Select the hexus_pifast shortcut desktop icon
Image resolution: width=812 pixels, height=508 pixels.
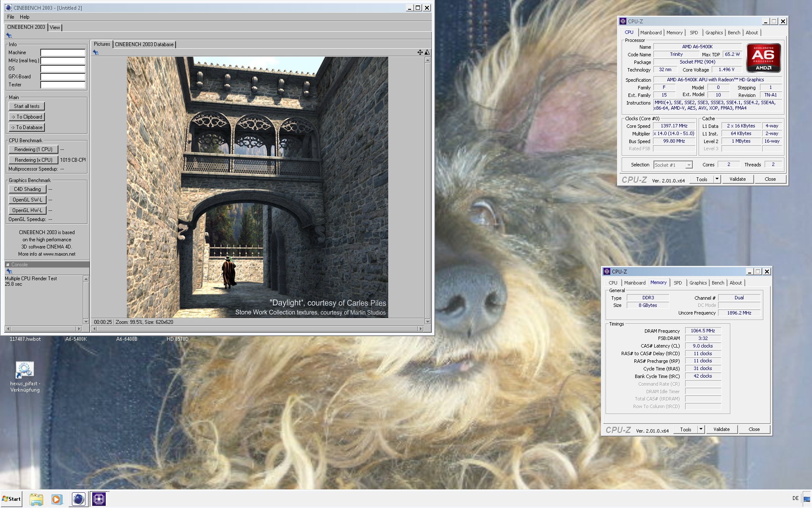coord(25,377)
